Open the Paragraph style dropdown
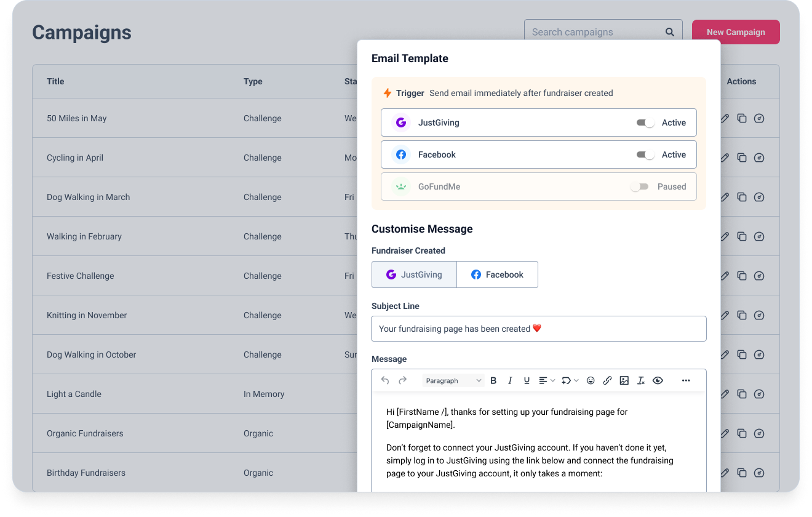Image resolution: width=812 pixels, height=517 pixels. 453,380
